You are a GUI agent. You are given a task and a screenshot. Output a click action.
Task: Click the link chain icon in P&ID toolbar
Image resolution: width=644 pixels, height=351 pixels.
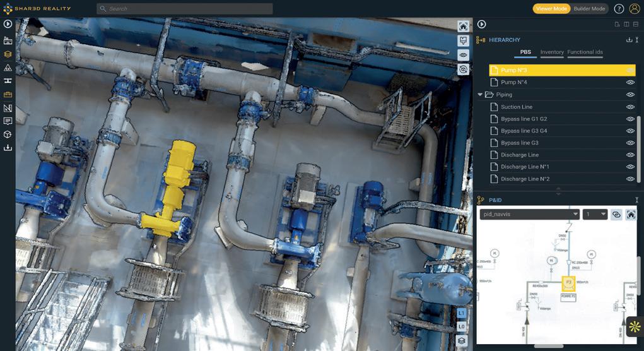pos(616,214)
